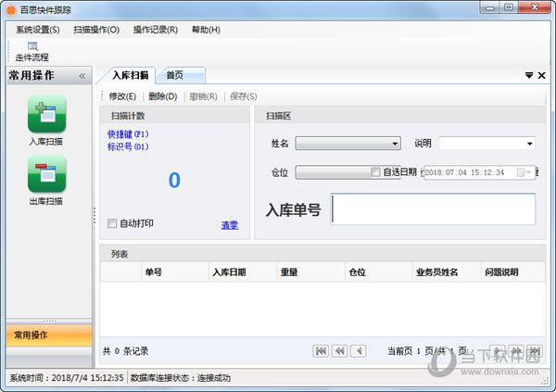The image size is (556, 392).
Task: Click the 仓位 column header
Action: point(379,272)
